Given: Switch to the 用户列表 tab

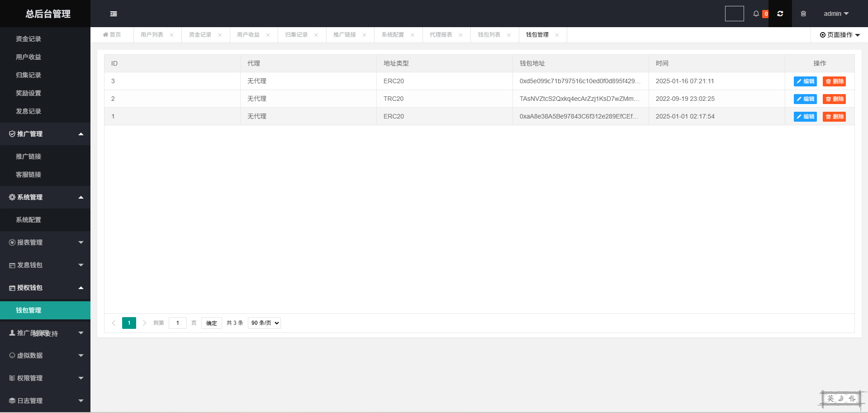Looking at the screenshot, I should pyautogui.click(x=152, y=35).
